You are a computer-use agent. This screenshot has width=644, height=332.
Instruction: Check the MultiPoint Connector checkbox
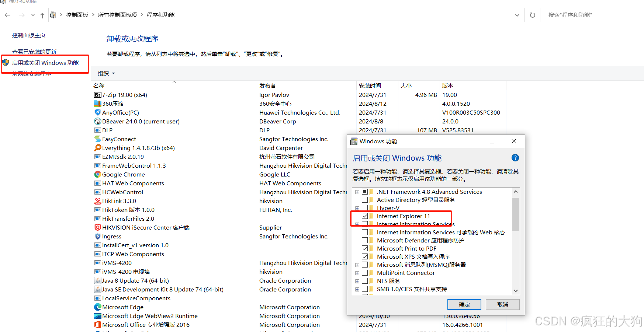(365, 273)
